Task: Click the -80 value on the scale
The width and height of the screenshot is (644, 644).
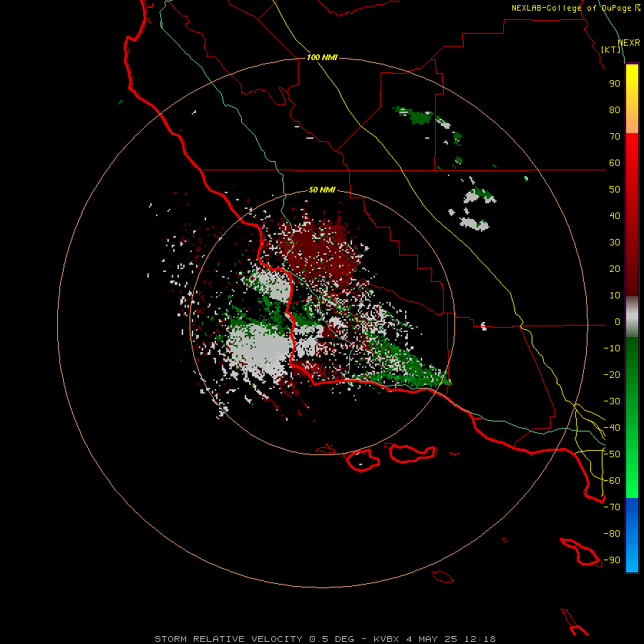Action: [x=612, y=534]
